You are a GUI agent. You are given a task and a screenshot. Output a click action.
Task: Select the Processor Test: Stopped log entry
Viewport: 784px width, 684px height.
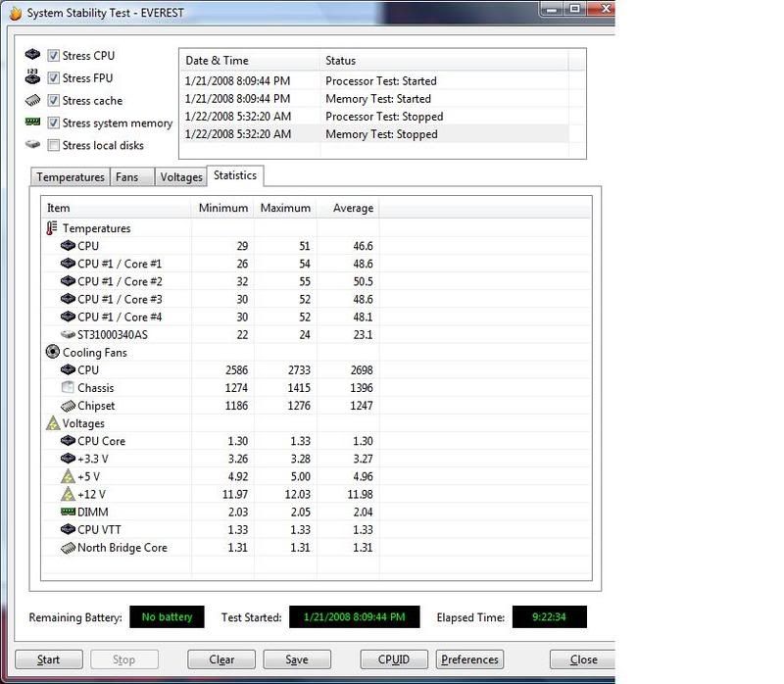[x=374, y=117]
